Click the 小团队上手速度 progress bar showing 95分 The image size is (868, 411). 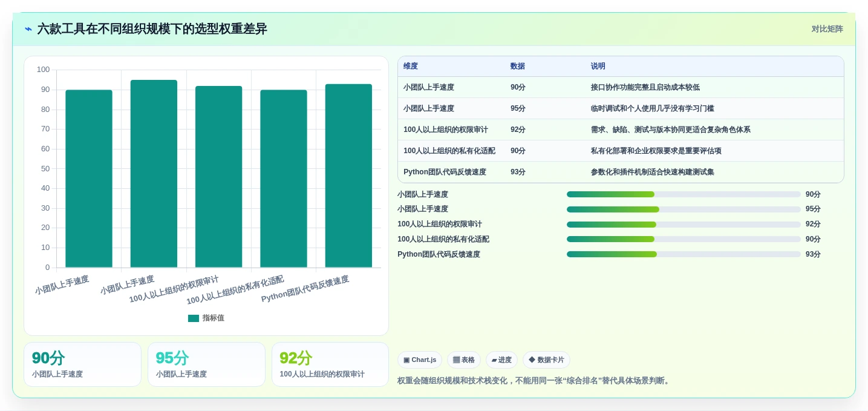(x=684, y=209)
